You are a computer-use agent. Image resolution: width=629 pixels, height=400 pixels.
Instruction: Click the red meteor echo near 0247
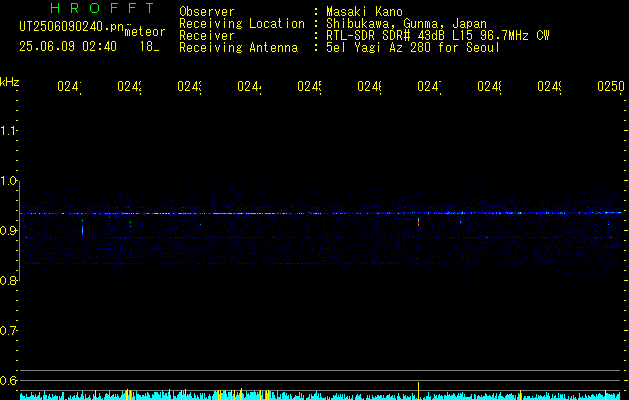pyautogui.click(x=418, y=223)
